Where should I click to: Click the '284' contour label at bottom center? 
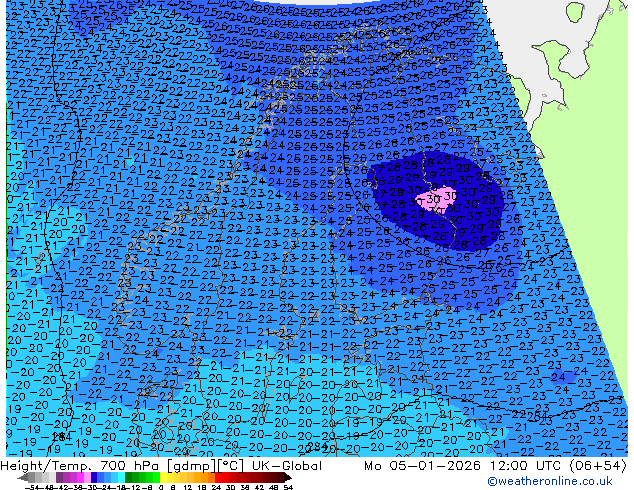[317, 446]
